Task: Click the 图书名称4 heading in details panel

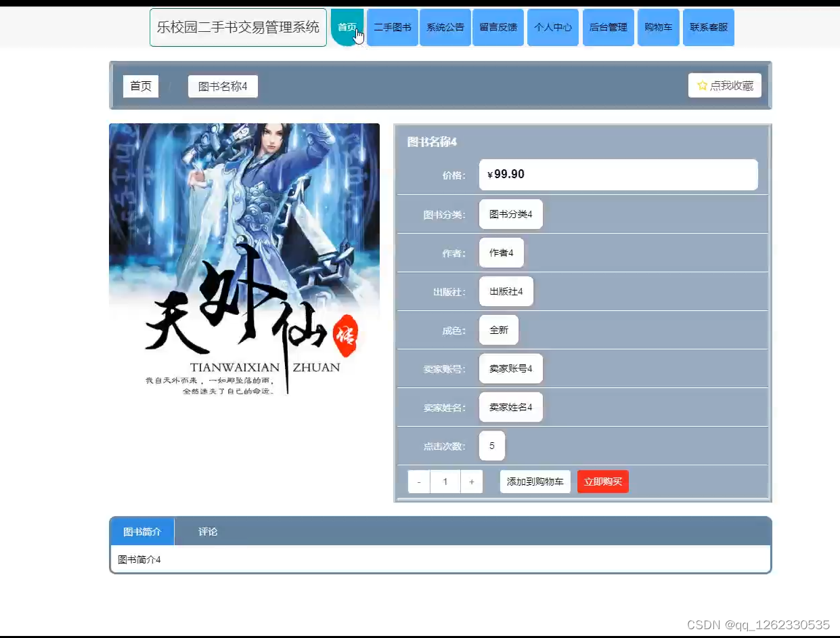Action: pos(432,142)
